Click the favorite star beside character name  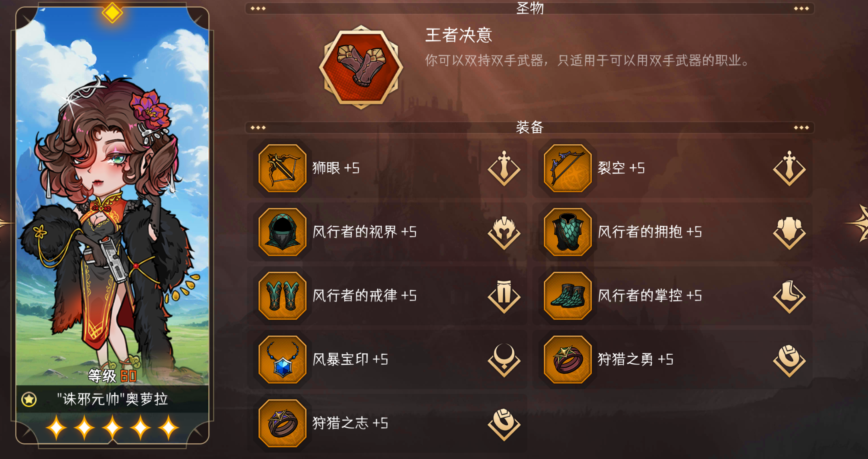click(29, 399)
